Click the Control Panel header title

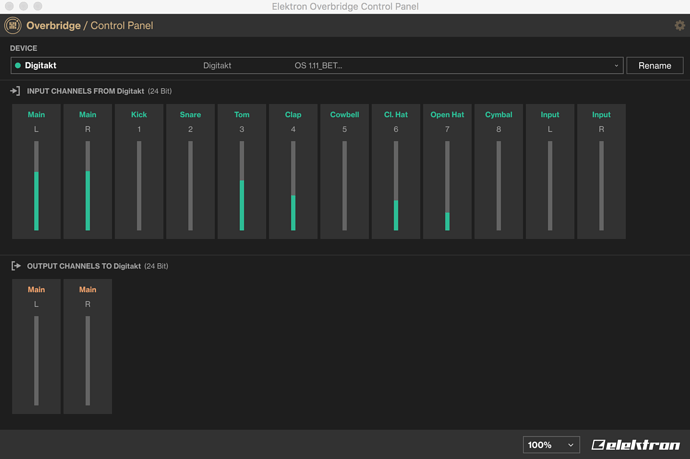click(122, 26)
